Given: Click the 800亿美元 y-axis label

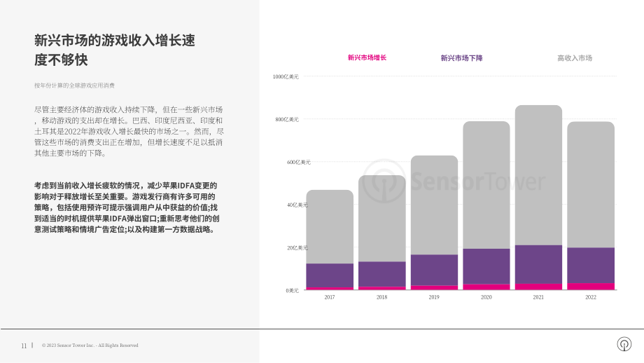Looking at the screenshot, I should [287, 119].
